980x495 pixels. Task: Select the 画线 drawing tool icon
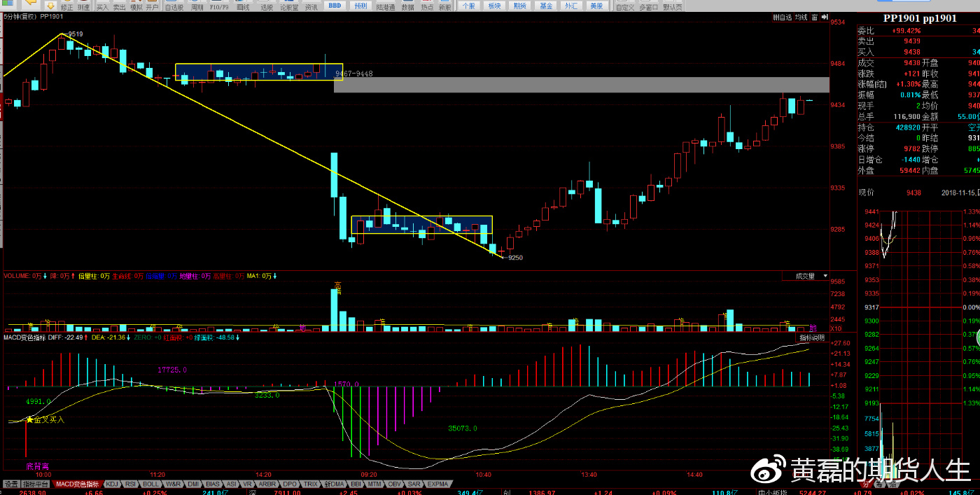click(x=243, y=6)
